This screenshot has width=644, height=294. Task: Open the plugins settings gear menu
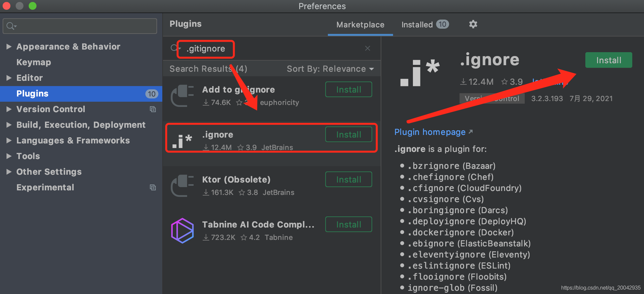point(473,24)
